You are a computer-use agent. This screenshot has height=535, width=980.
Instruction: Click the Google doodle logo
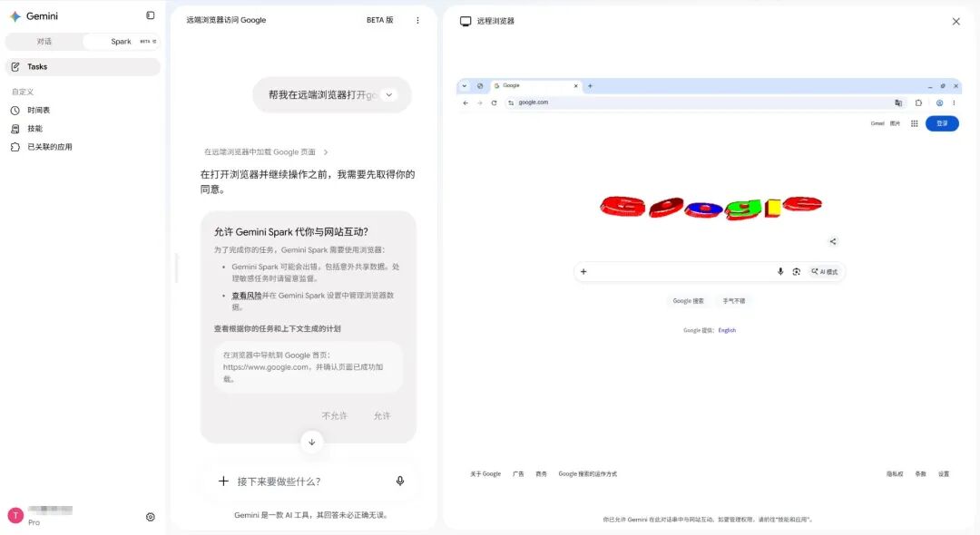[x=710, y=206]
